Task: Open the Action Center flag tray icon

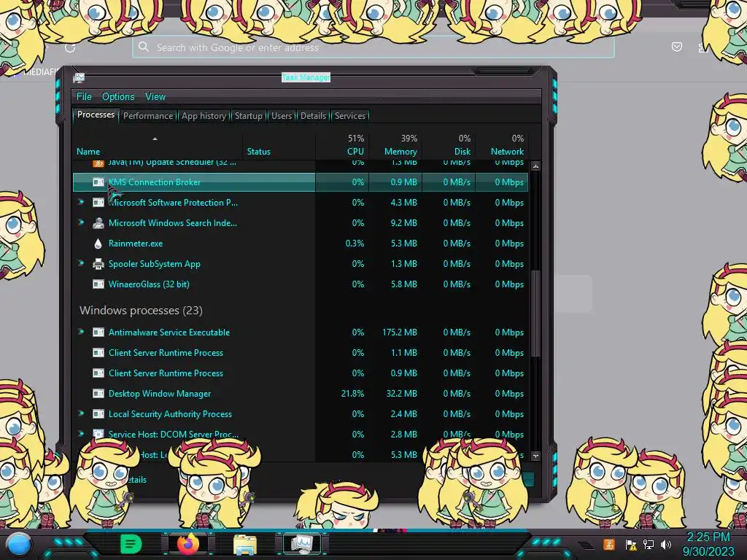Action: 631,545
